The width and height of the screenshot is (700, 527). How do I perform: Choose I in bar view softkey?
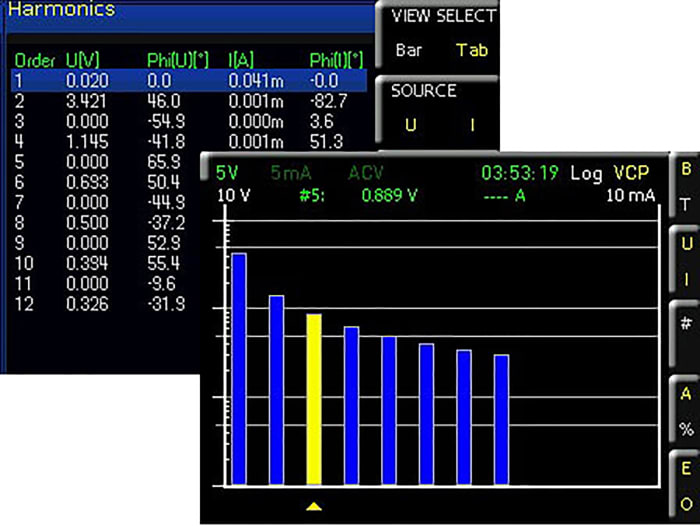687,280
